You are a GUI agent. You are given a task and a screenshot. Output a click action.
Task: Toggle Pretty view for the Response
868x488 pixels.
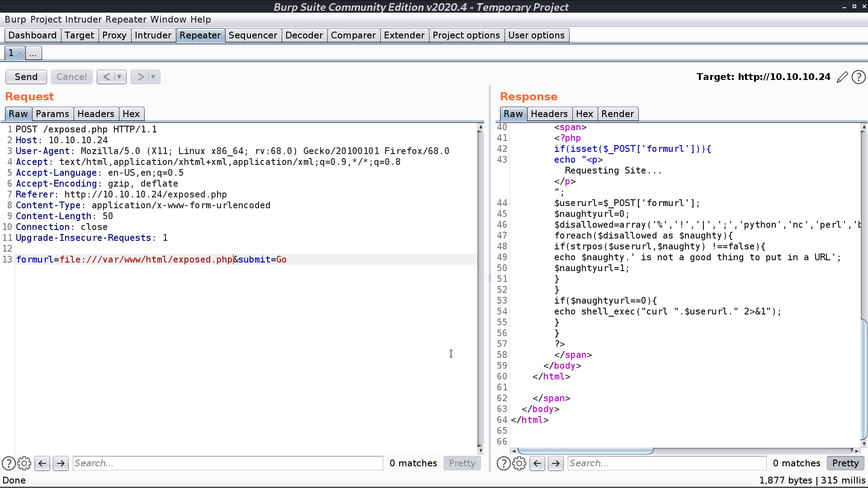(845, 463)
